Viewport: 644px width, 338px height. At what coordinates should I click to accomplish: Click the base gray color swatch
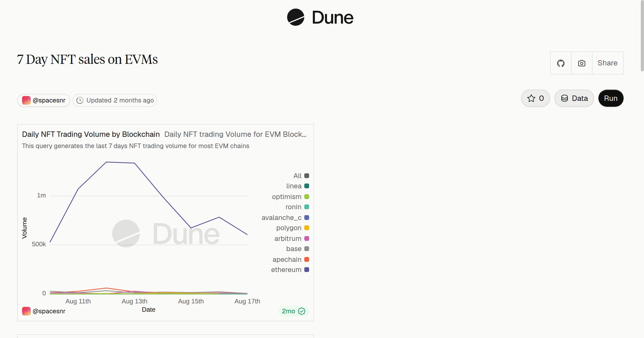click(x=307, y=249)
